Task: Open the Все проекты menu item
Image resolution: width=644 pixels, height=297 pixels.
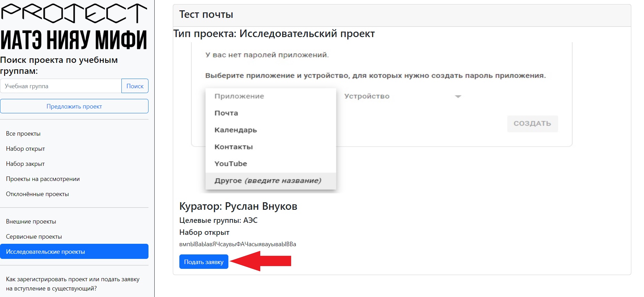Action: point(74,134)
